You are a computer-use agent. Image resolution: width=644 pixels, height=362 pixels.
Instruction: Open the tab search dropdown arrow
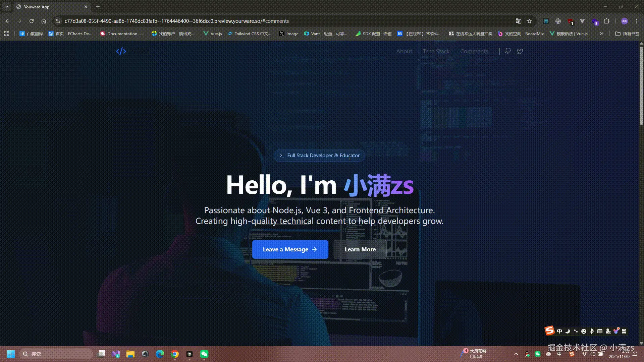coord(6,7)
